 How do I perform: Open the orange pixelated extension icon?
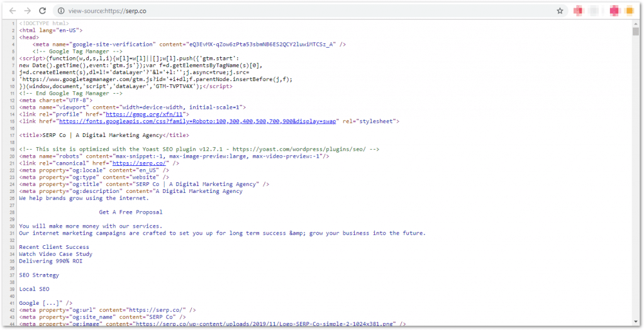click(629, 11)
